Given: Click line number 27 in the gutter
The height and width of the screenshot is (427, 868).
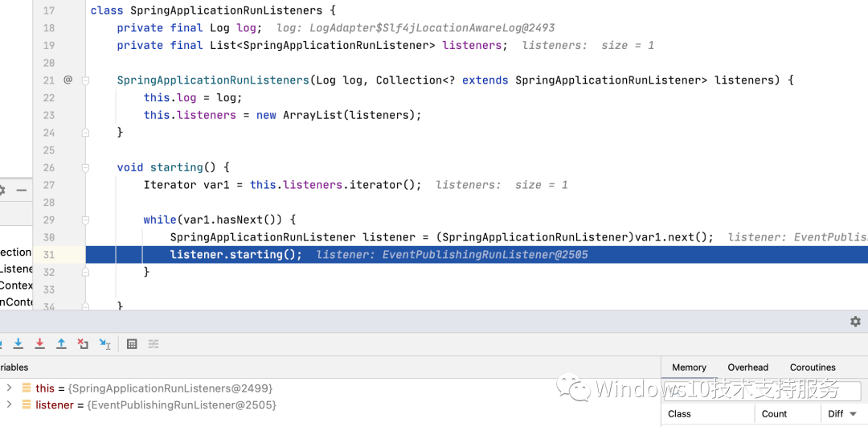Looking at the screenshot, I should tap(48, 185).
